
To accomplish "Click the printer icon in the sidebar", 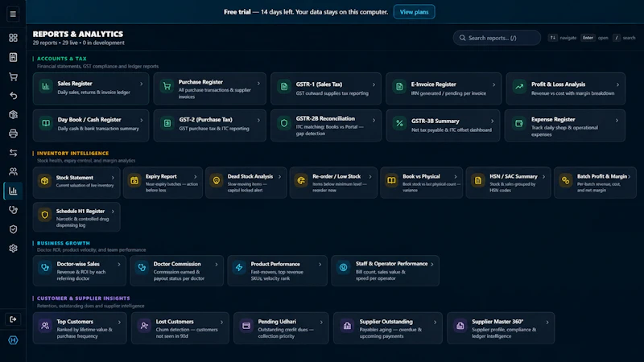I will pos(13,134).
